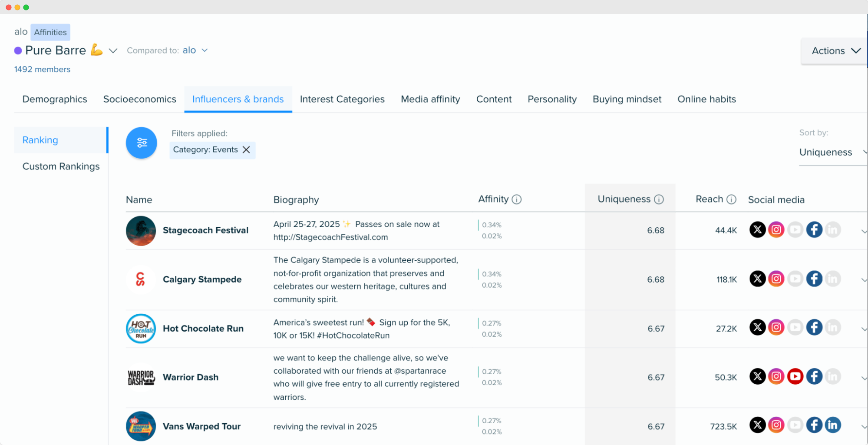Select Ranking in the sidebar
This screenshot has width=868, height=445.
61,140
